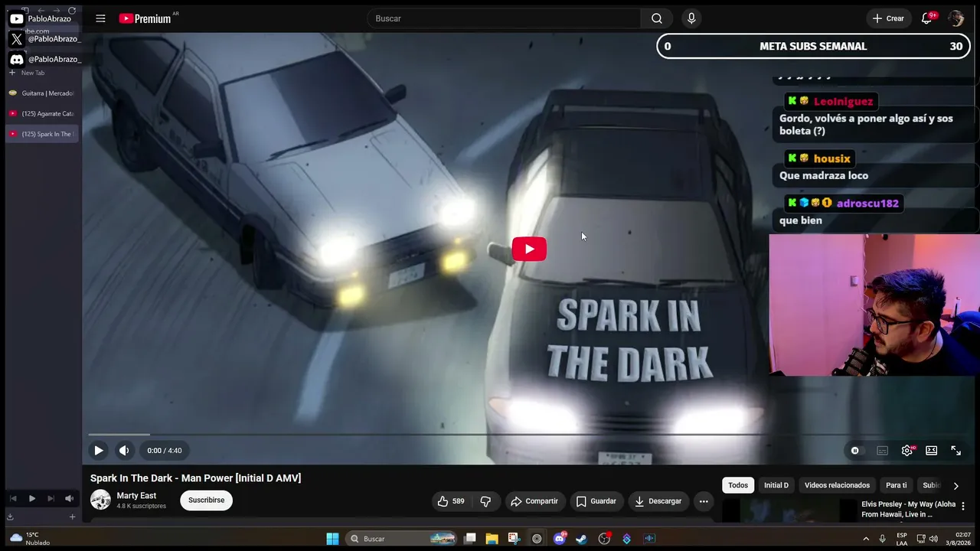Image resolution: width=980 pixels, height=551 pixels.
Task: Share the video via Compartir
Action: point(534,501)
